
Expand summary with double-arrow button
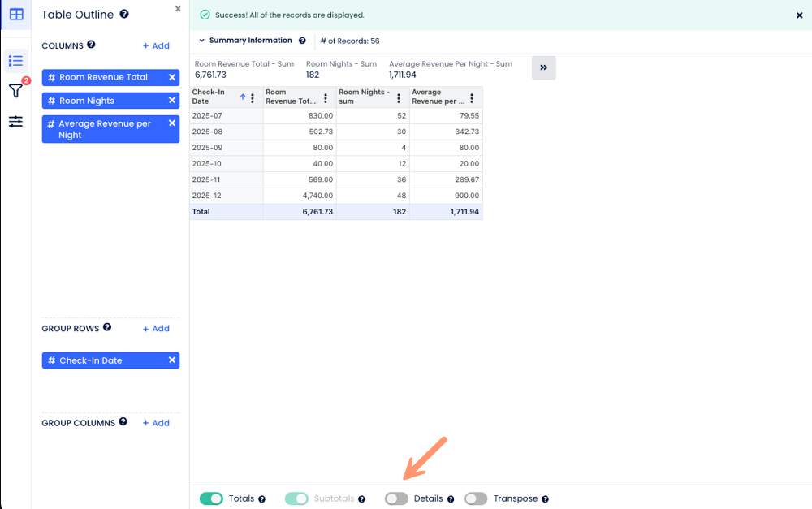tap(543, 68)
